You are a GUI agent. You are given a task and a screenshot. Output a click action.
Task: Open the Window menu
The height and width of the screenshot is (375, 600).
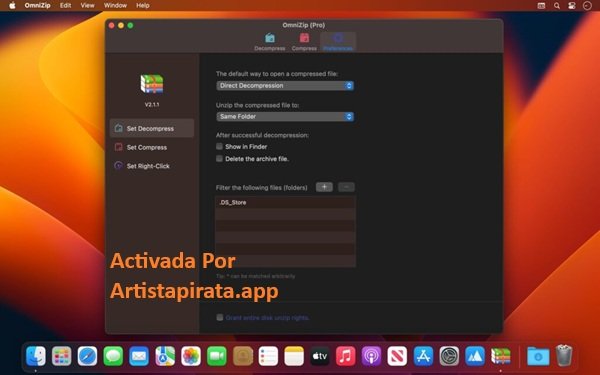[x=115, y=5]
